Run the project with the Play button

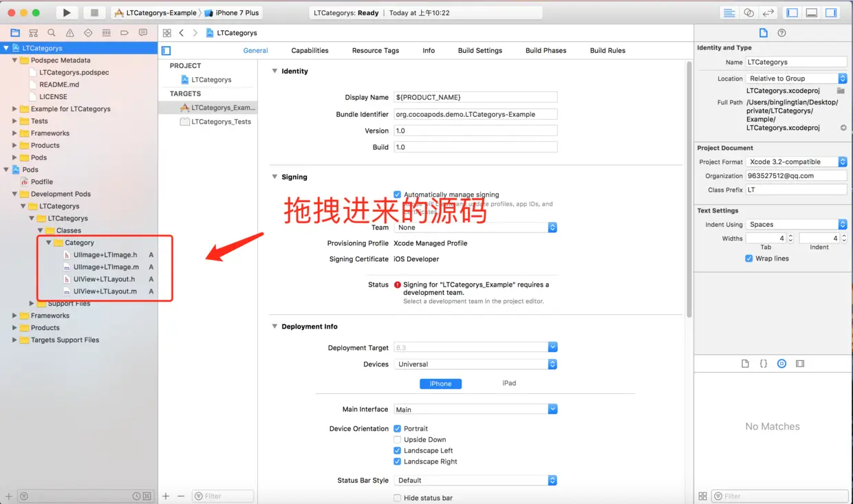click(x=66, y=12)
